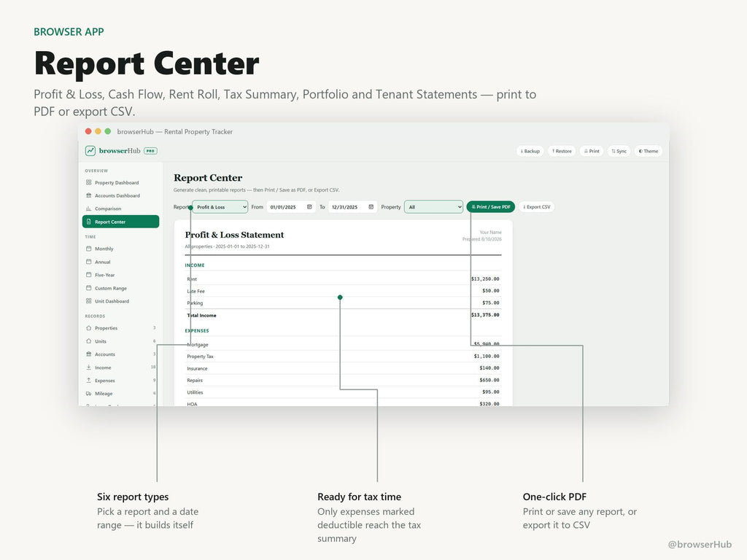Click the Restore button
Viewport: 747px width, 560px height.
[x=562, y=151]
